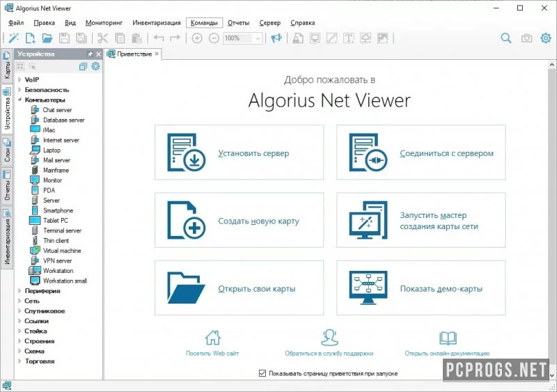Switch to the Слои side tab
557x392 pixels.
7,150
